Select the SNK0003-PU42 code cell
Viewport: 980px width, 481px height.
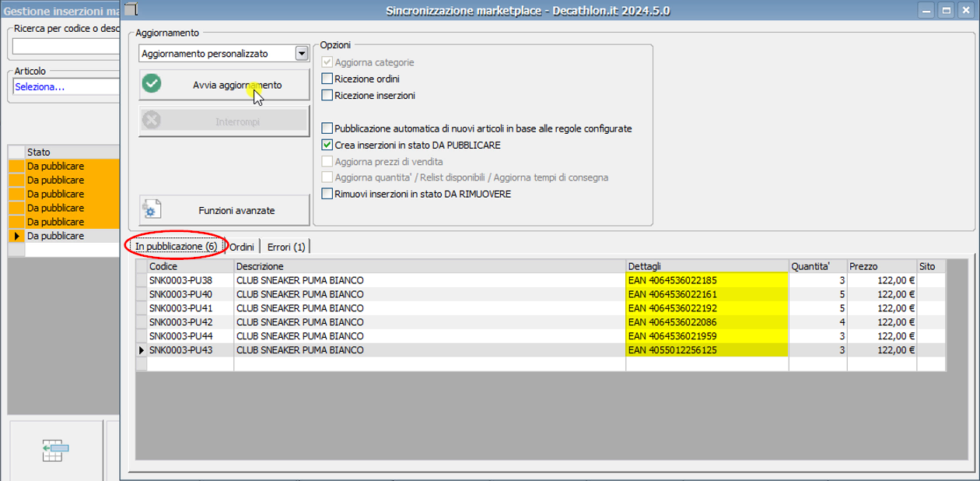[x=191, y=322]
